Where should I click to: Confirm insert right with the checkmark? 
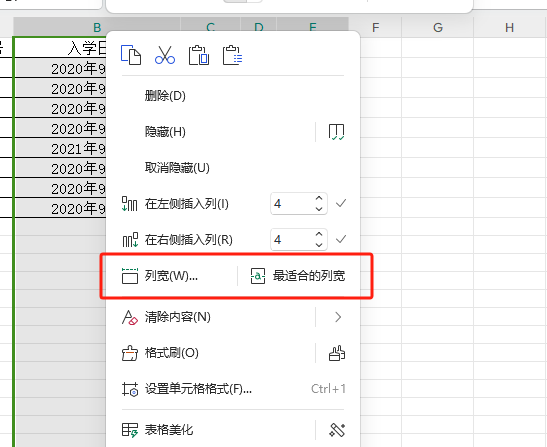[341, 239]
